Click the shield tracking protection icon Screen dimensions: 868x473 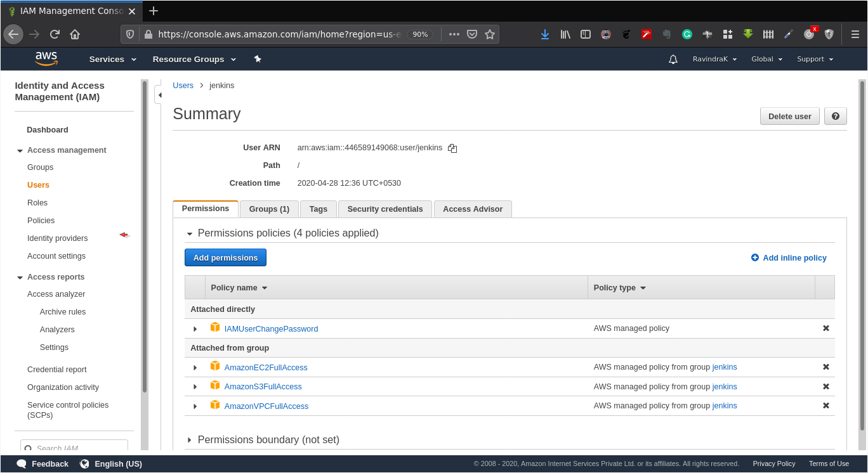[130, 34]
